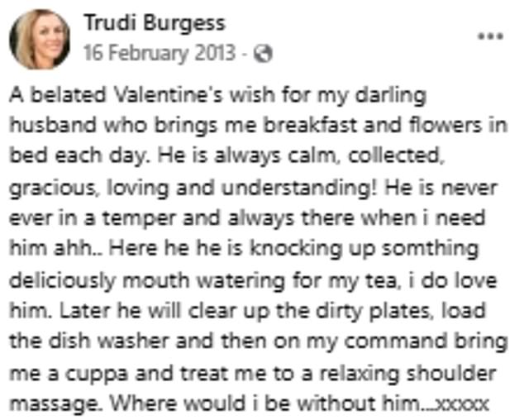Click the globe public audience icon
This screenshot has width=524, height=420.
(x=264, y=55)
